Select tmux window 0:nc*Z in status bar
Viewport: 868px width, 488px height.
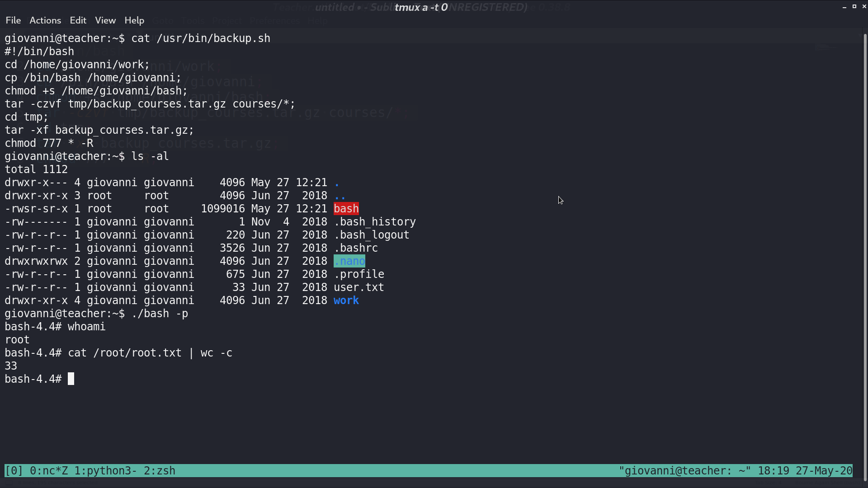48,471
